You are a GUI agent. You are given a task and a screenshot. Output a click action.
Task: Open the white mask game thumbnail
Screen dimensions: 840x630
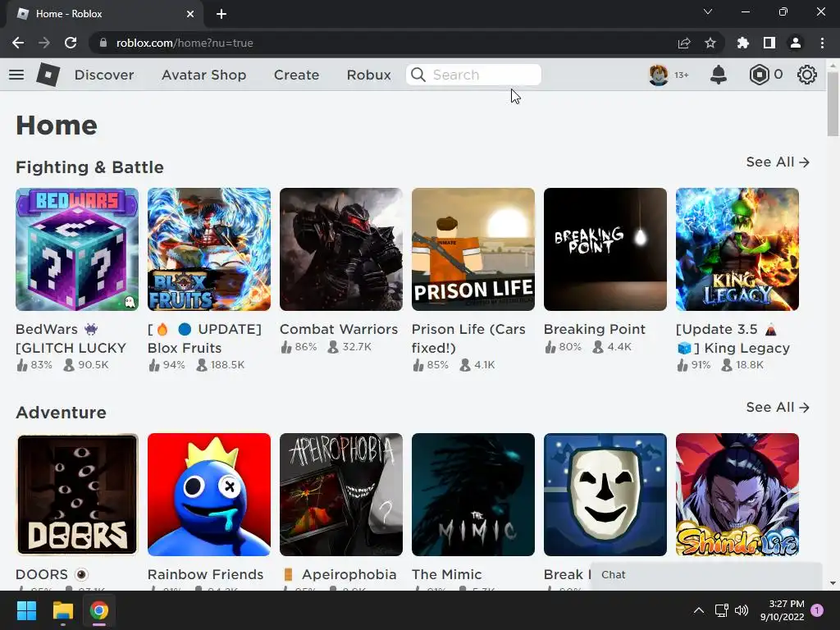(605, 495)
